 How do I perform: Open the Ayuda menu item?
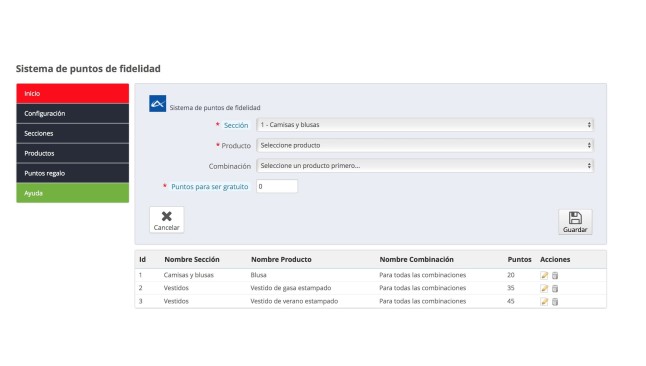tap(73, 193)
